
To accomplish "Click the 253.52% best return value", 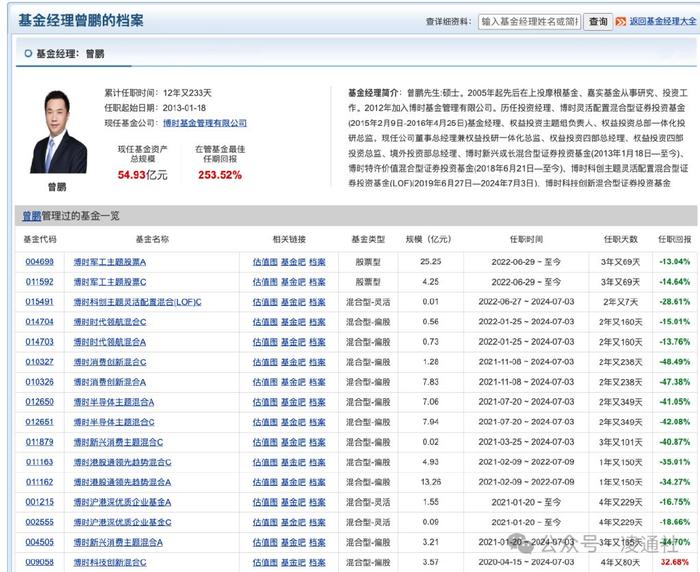I will (220, 175).
